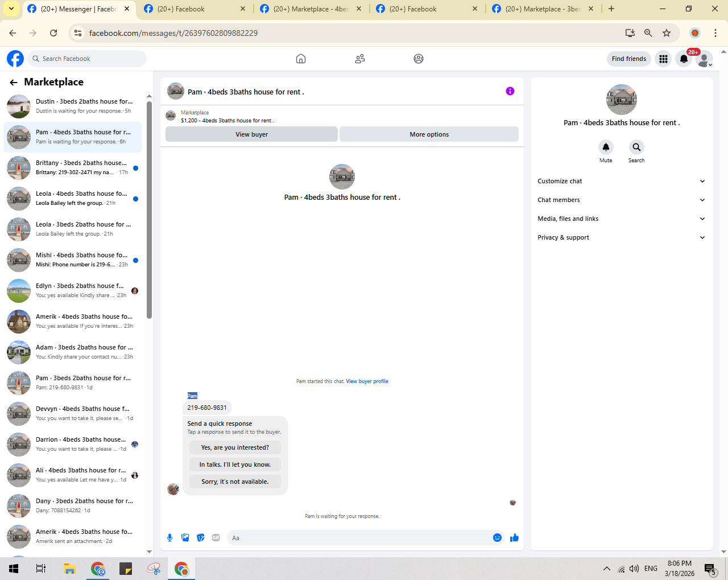The height and width of the screenshot is (580, 728).
Task: Open the Facebook menu grid icon
Action: coord(663,59)
